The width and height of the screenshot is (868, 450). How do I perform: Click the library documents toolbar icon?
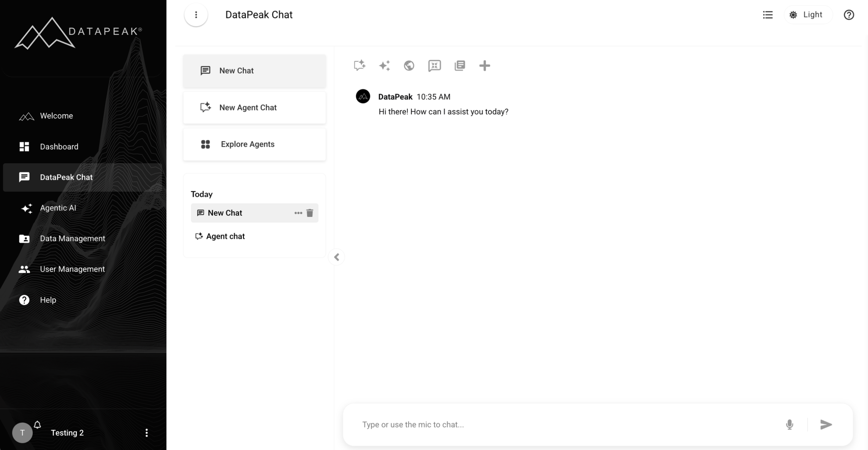pos(460,65)
